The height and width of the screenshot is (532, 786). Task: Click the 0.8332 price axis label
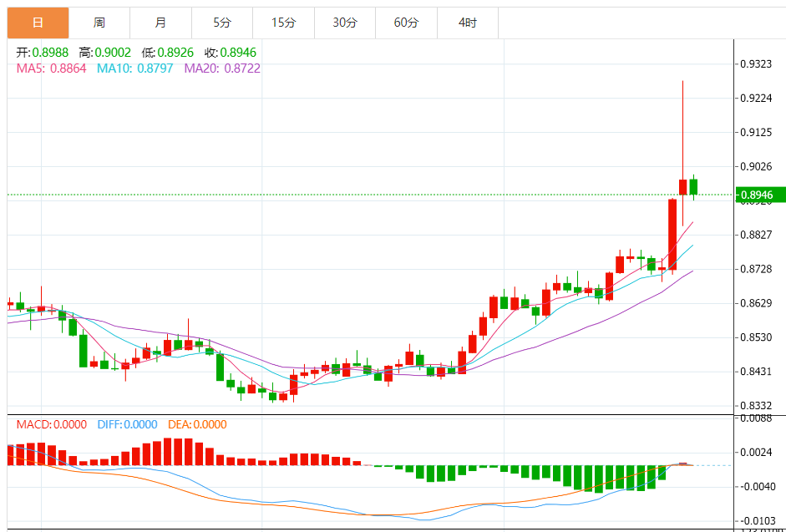pyautogui.click(x=757, y=406)
